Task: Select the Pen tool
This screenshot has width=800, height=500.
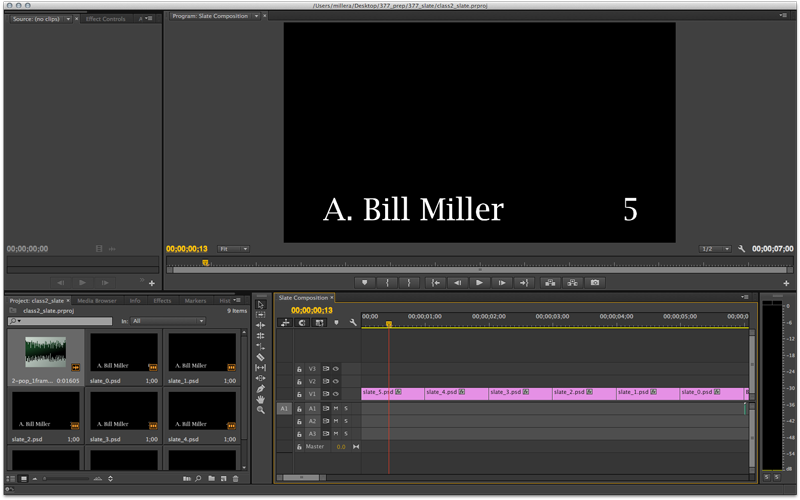Action: point(261,389)
